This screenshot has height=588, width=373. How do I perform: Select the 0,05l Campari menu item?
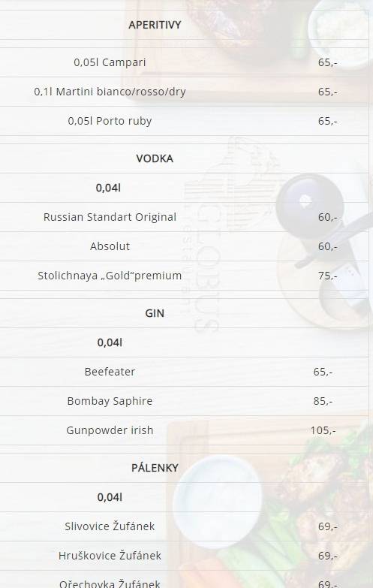(110, 62)
